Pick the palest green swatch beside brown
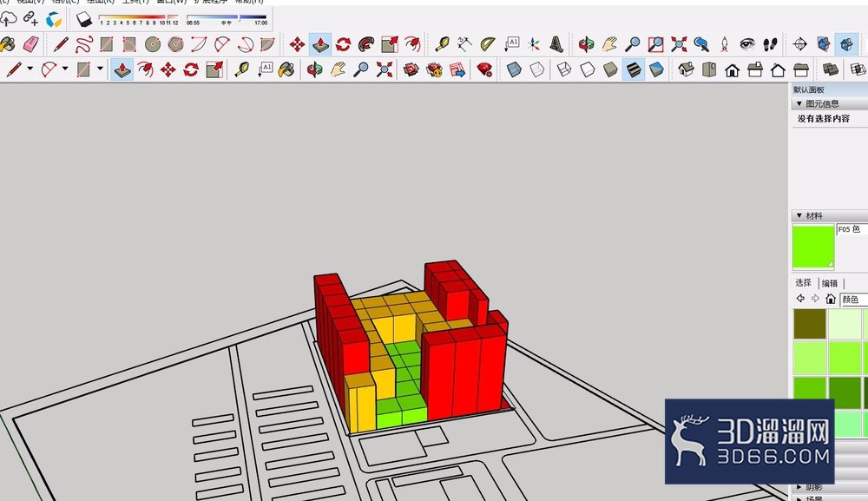The image size is (868, 501). tap(845, 324)
